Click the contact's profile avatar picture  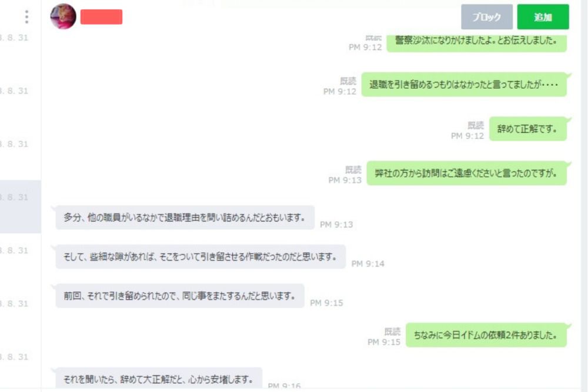pos(63,16)
